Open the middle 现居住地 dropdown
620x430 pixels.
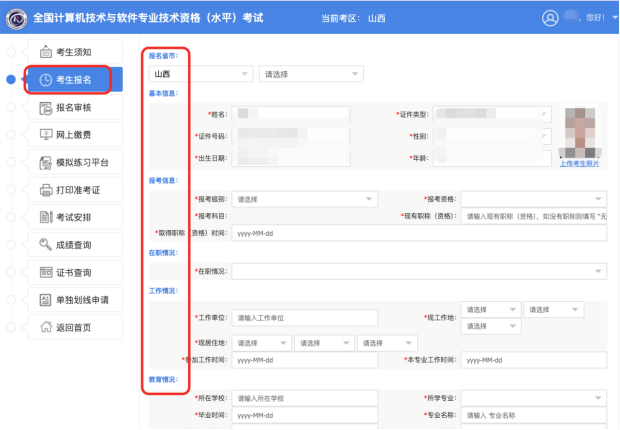(324, 343)
